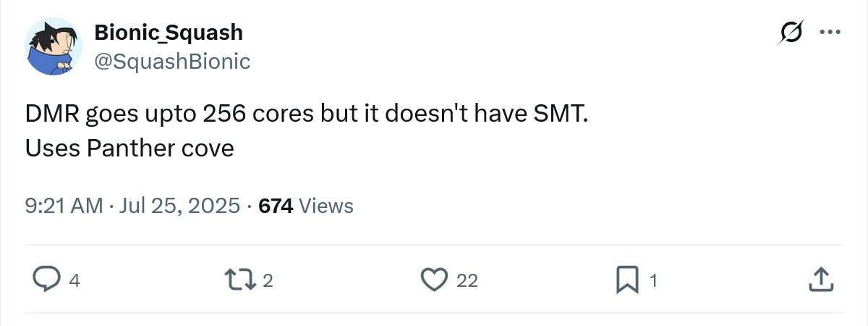Click the bookmark count number 1
Viewport: 868px width, 326px height.
click(x=653, y=280)
